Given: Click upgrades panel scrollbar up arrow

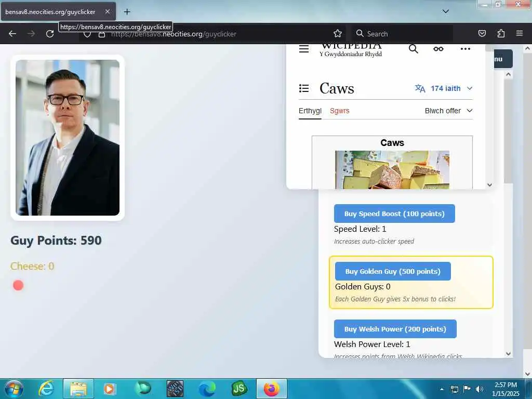Looking at the screenshot, I should click(x=508, y=74).
